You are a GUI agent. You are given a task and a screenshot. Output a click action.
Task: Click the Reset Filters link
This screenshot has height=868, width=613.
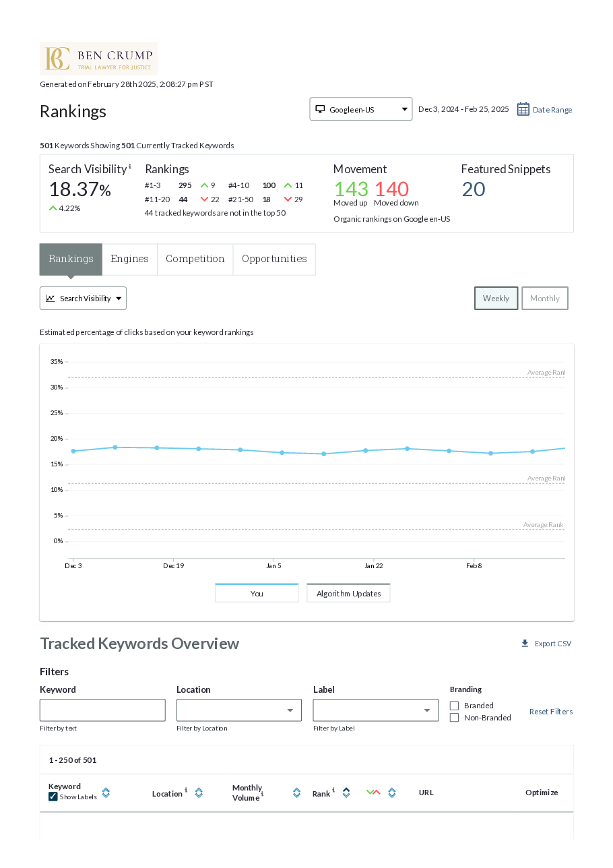tap(550, 712)
